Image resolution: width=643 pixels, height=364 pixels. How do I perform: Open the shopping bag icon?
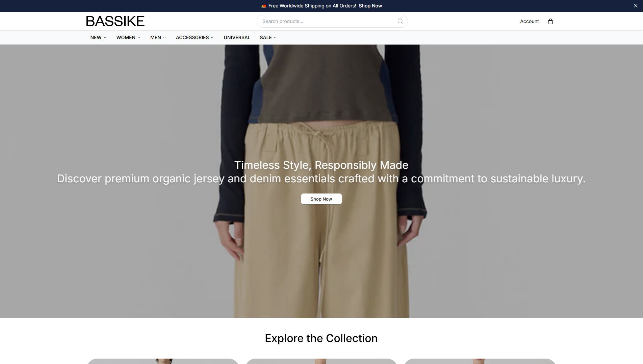tap(550, 21)
